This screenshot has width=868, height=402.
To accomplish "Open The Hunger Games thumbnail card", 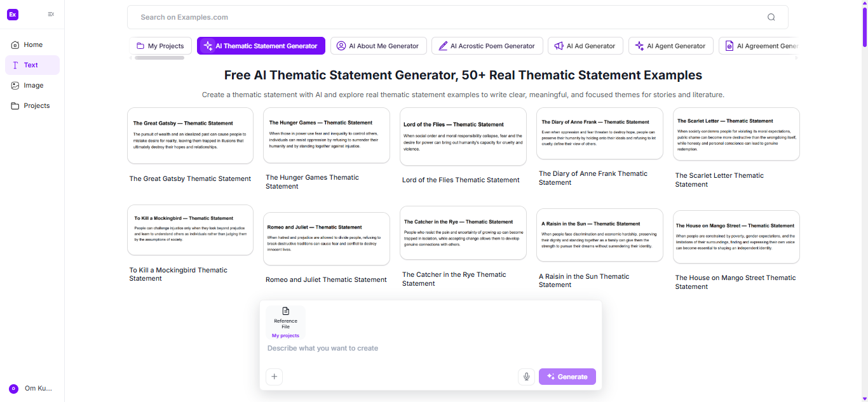I will pos(327,135).
